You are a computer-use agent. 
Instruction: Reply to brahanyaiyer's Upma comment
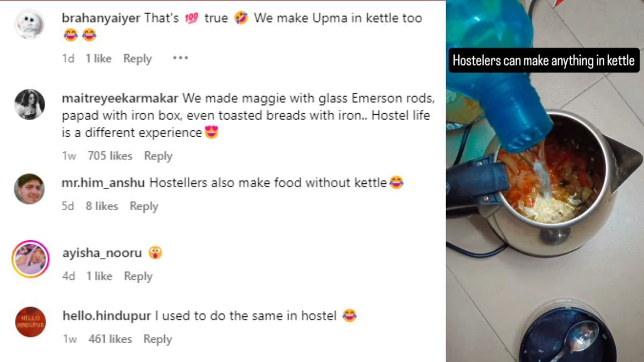(x=137, y=58)
